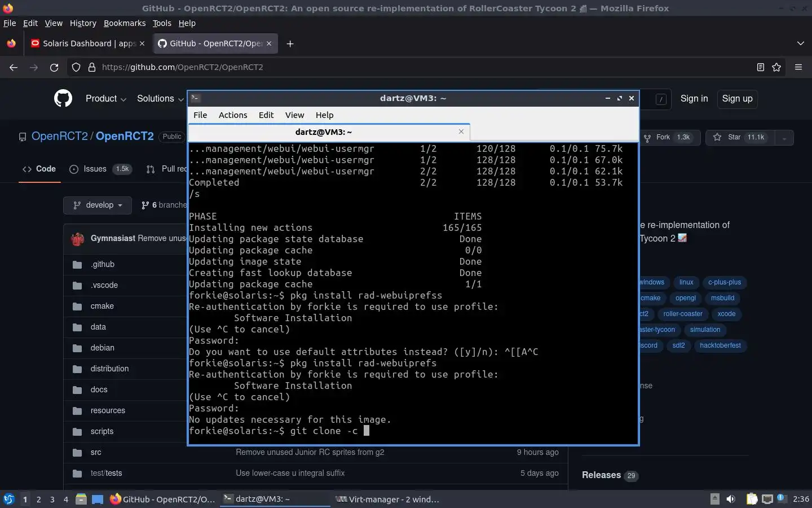Image resolution: width=812 pixels, height=508 pixels.
Task: Click Sign in link
Action: 694,99
